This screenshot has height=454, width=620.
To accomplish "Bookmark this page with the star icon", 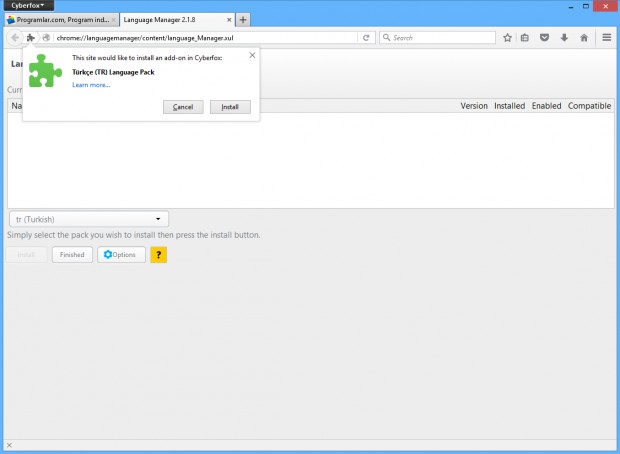I will coord(508,38).
